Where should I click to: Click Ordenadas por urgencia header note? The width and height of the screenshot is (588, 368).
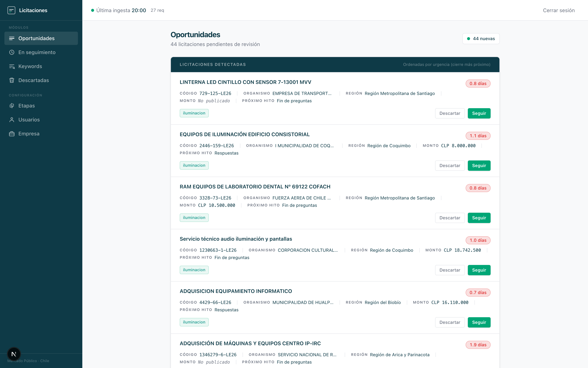coord(447,65)
